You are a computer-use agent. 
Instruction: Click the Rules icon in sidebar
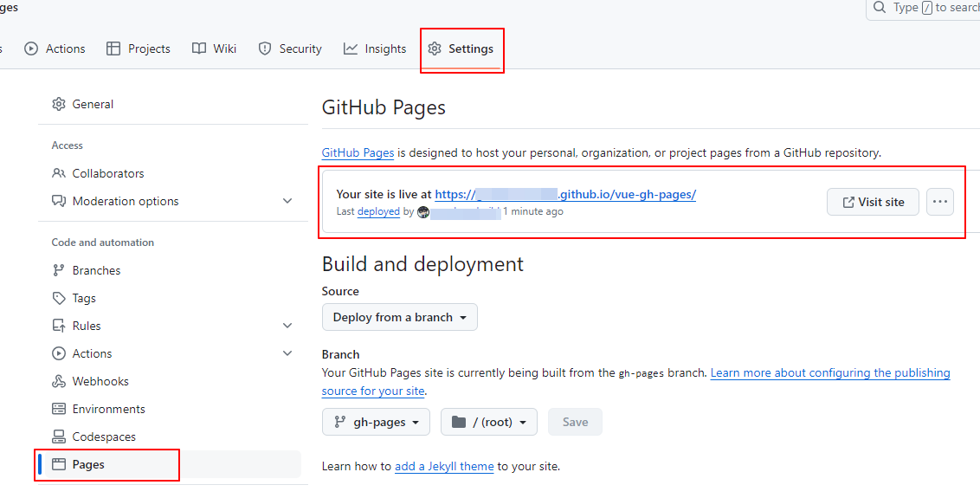[59, 326]
